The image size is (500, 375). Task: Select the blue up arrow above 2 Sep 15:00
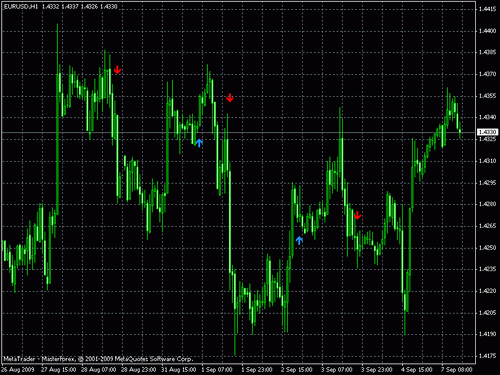click(x=299, y=240)
